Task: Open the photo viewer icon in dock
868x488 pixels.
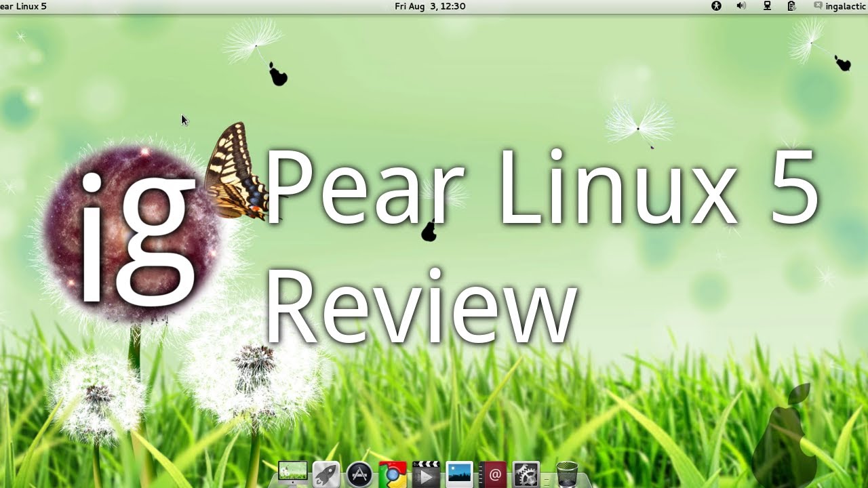Action: pyautogui.click(x=459, y=474)
